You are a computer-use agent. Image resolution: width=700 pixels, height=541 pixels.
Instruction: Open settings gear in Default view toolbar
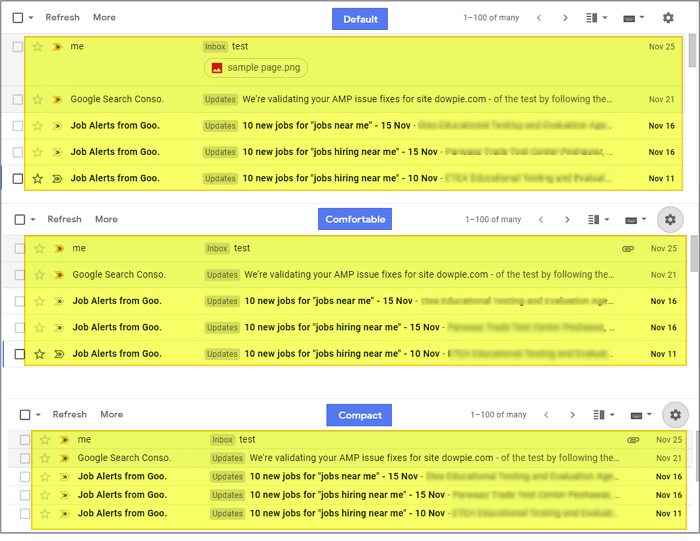coord(668,18)
